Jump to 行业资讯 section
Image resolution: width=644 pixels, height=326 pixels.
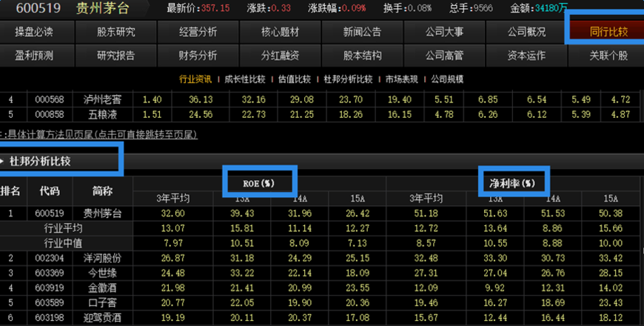coord(195,79)
